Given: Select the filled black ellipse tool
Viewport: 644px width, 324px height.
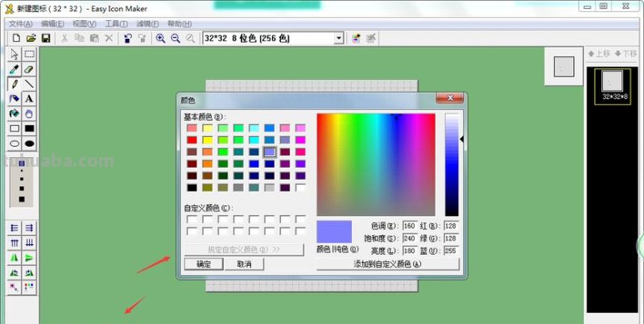Looking at the screenshot, I should click(x=29, y=143).
